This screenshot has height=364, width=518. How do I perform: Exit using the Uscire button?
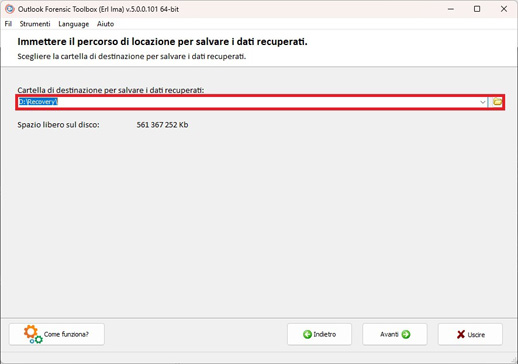pyautogui.click(x=470, y=334)
